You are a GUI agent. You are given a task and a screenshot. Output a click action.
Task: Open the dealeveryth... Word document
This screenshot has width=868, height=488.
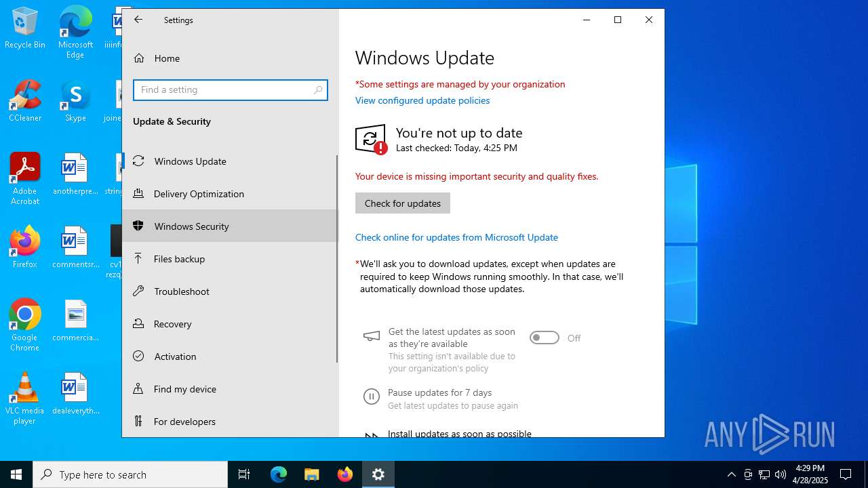pos(75,394)
